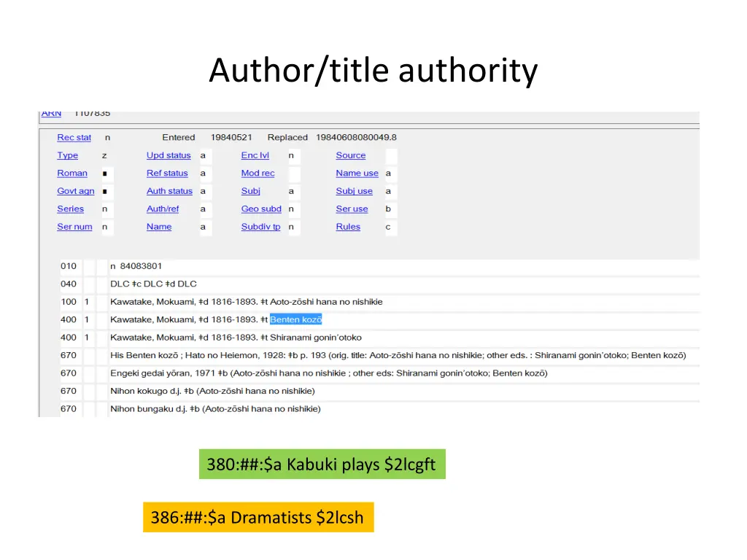Viewport: 747px width, 560px height.
Task: Click the Source value box
Action: pos(391,156)
